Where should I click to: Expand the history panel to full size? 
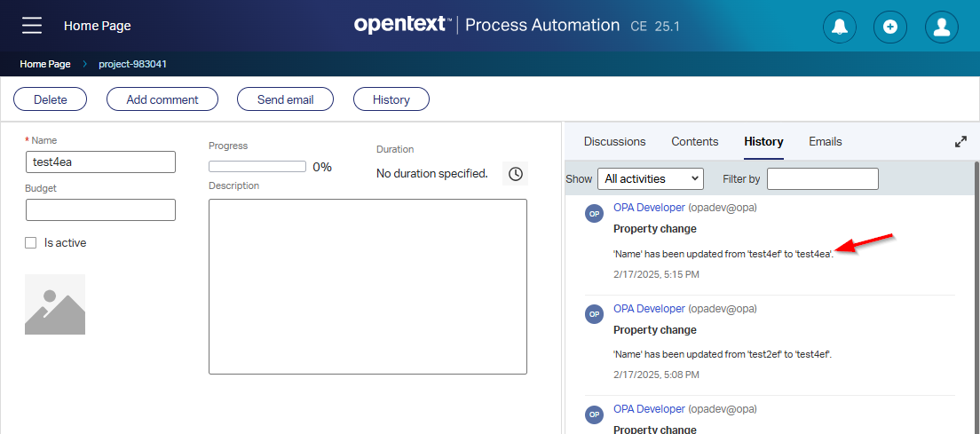(960, 142)
